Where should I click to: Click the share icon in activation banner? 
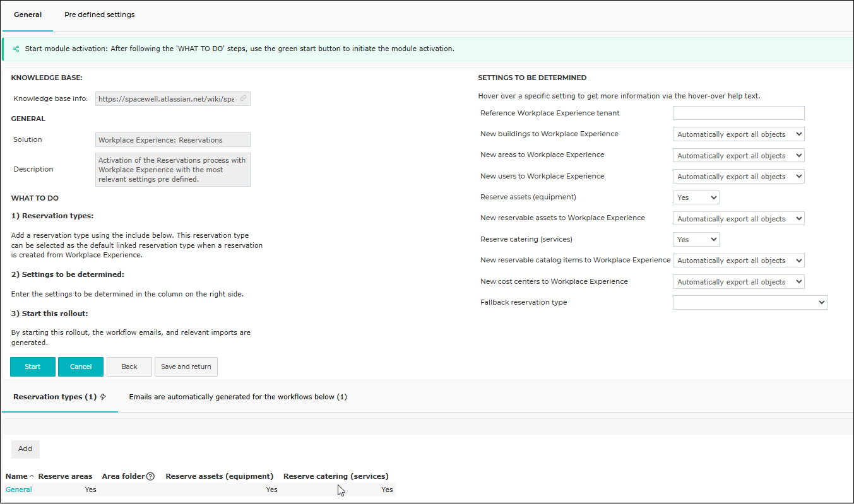(16, 49)
